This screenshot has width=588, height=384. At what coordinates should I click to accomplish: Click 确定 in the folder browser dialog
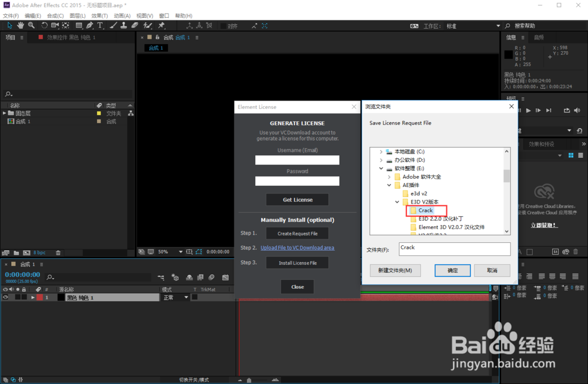pos(453,271)
